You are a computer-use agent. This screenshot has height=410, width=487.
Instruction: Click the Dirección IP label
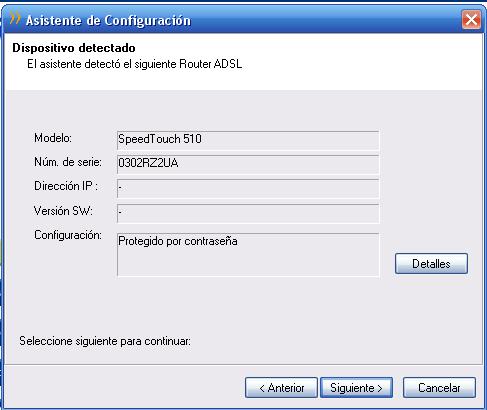pos(66,186)
